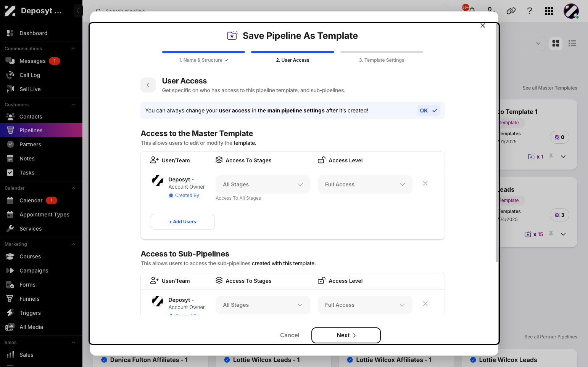Open Master Template All Stages dropdown
The image size is (588, 367).
click(263, 184)
